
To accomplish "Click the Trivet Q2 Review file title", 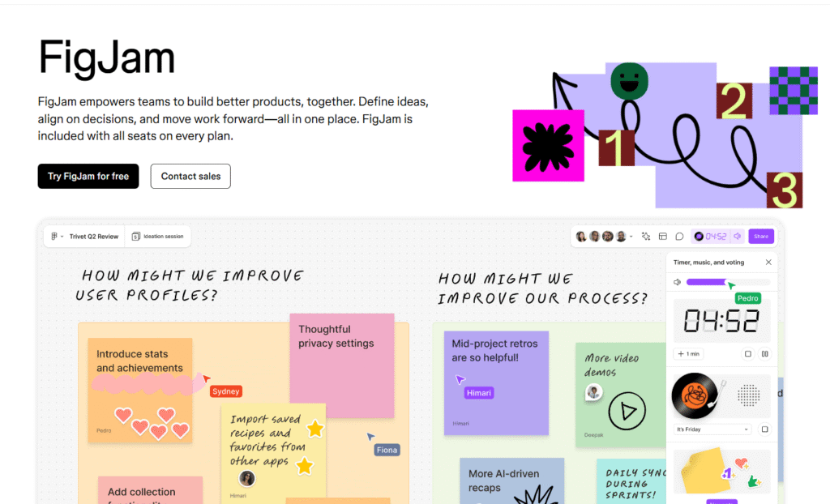I will click(x=93, y=237).
